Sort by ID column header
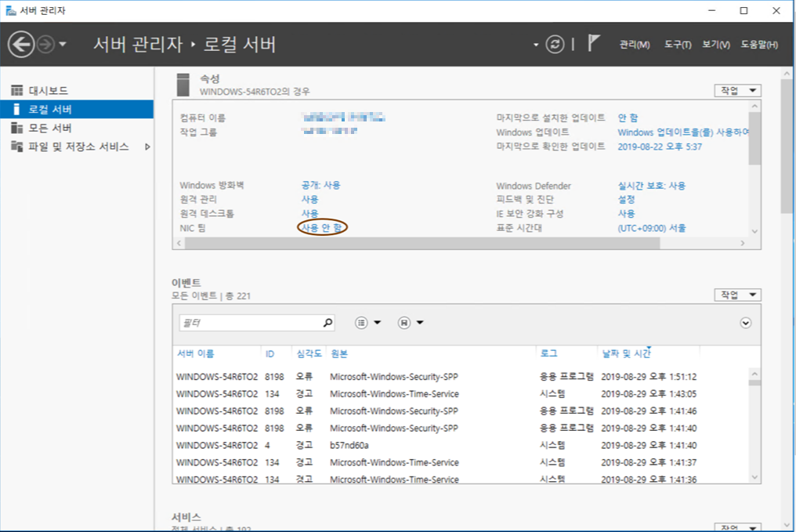The height and width of the screenshot is (532, 796). pyautogui.click(x=270, y=354)
